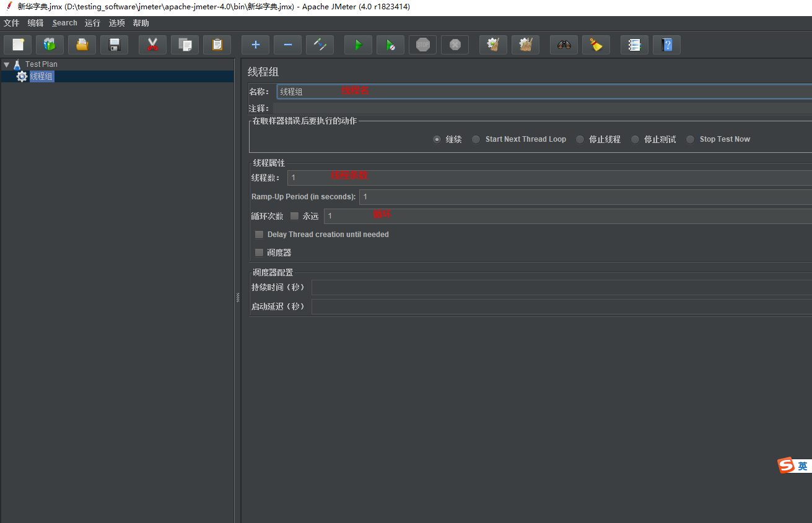Reset search with yellow broom icon
Image resolution: width=812 pixels, height=523 pixels.
click(596, 45)
